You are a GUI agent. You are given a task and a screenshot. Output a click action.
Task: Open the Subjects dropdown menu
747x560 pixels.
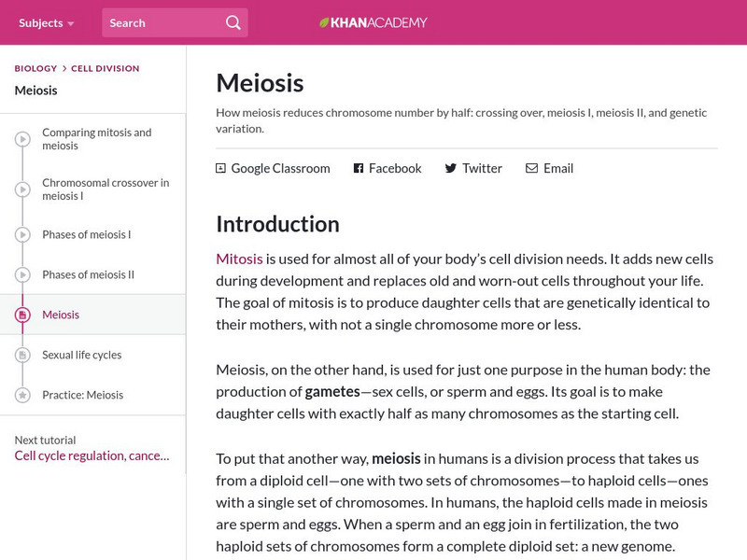click(x=46, y=22)
